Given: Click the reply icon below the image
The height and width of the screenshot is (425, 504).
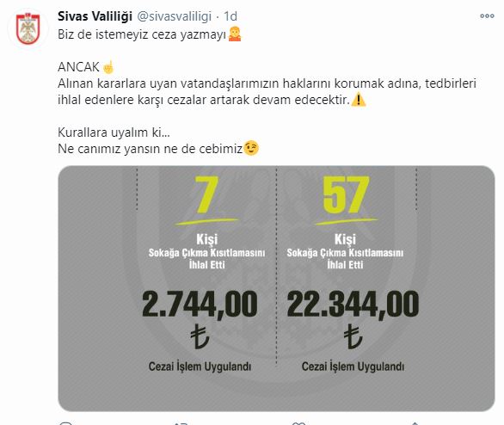Looking at the screenshot, I should tap(66, 422).
